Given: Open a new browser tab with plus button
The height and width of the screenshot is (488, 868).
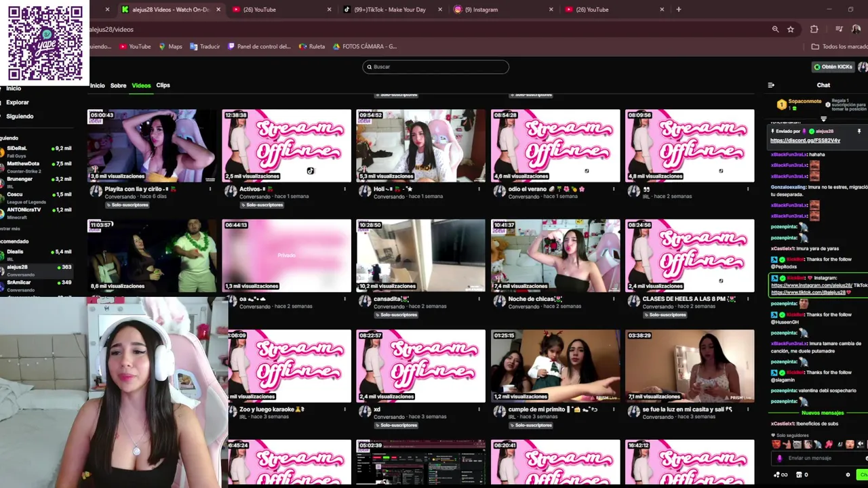Looking at the screenshot, I should (x=678, y=9).
